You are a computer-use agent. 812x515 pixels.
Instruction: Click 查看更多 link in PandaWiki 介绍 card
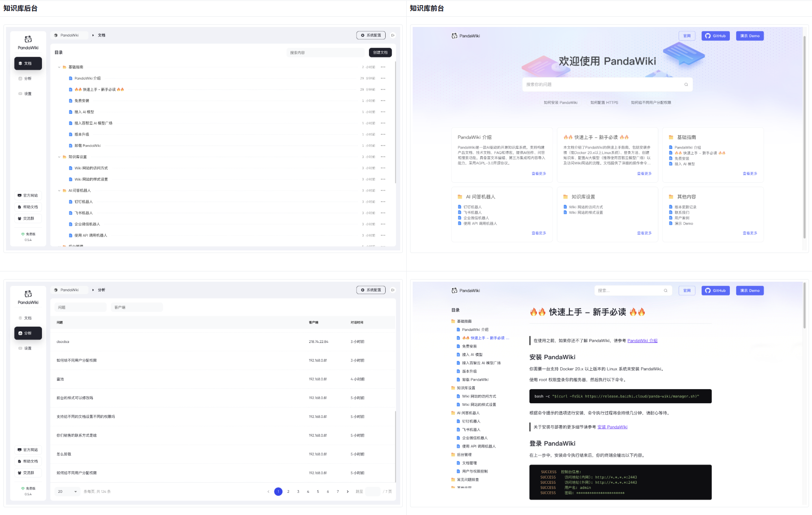tap(538, 174)
